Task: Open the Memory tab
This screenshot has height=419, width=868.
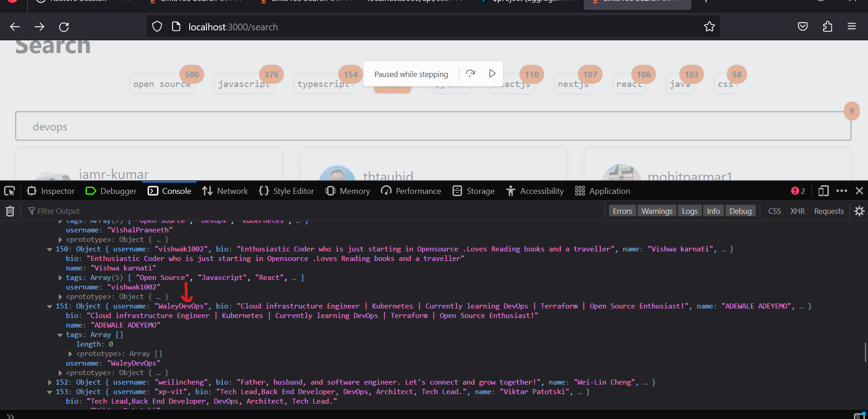Action: pos(347,191)
